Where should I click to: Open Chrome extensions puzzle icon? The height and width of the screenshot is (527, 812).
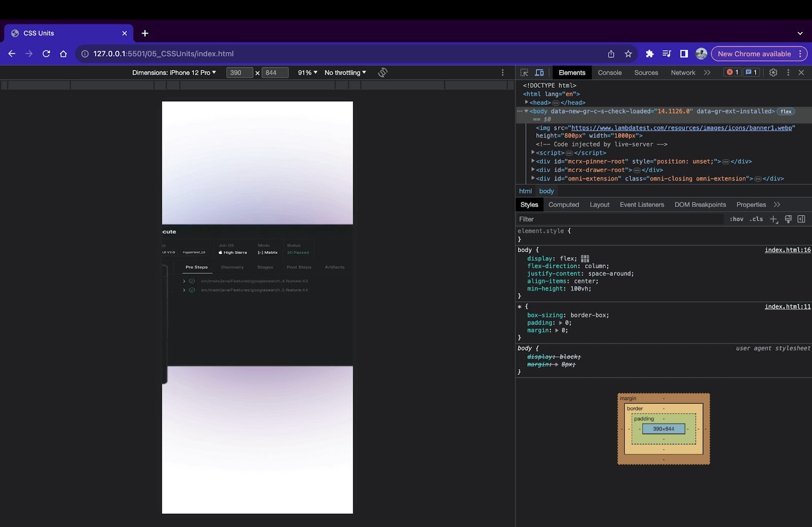coord(650,54)
